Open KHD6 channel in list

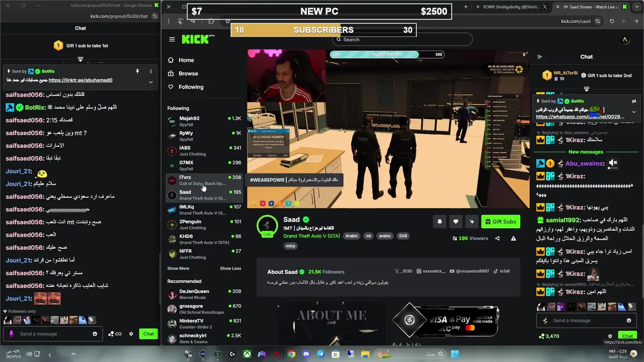click(x=204, y=239)
